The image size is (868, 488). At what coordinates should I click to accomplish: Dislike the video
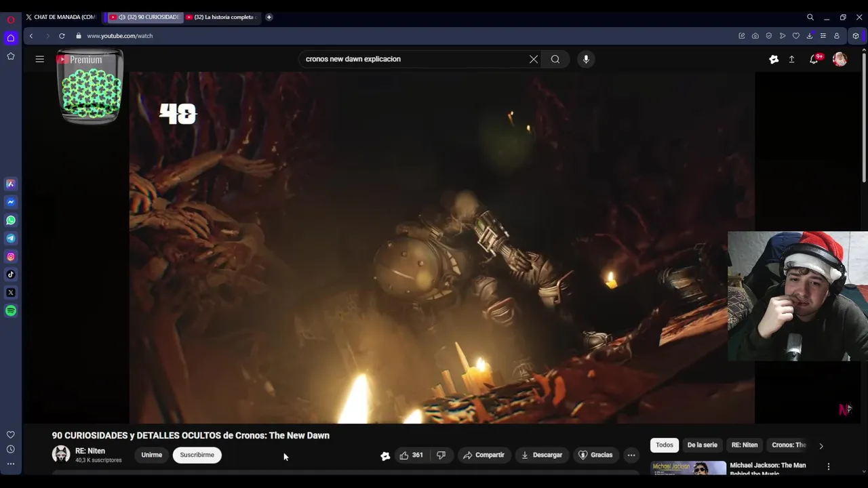pos(441,455)
